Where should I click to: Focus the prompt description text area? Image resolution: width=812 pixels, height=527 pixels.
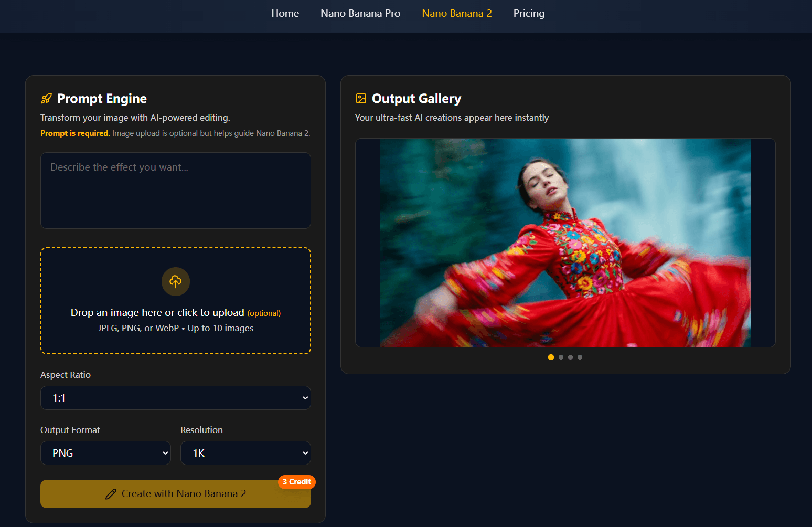[176, 191]
